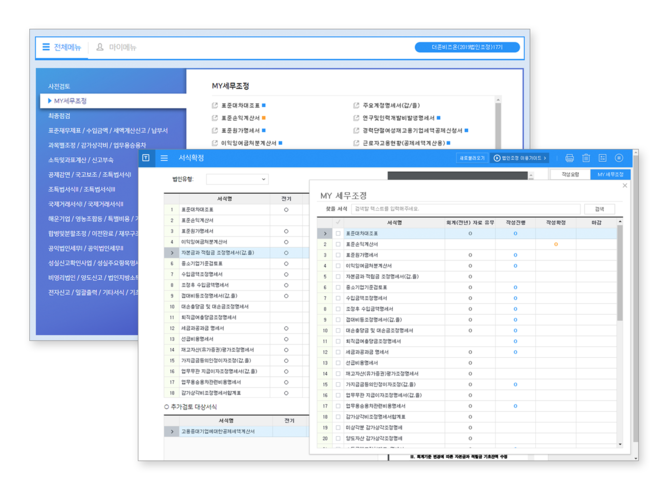The height and width of the screenshot is (495, 670).
Task: Toggle the select-all checkbox in table header
Action: [338, 222]
